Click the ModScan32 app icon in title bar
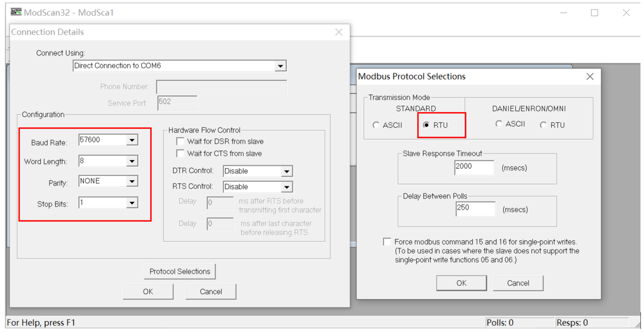 tap(16, 11)
